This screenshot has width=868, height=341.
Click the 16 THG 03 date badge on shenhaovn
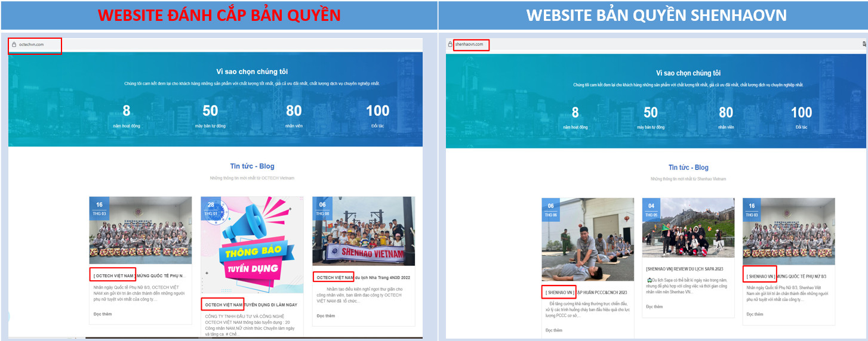752,209
